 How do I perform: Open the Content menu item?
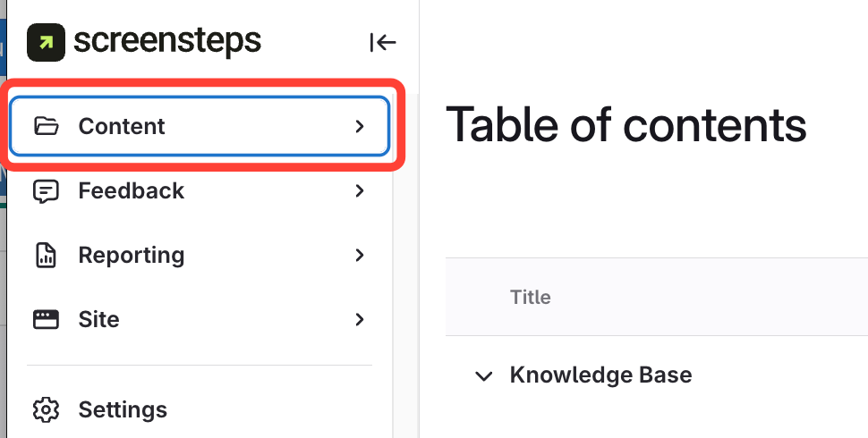click(x=122, y=127)
